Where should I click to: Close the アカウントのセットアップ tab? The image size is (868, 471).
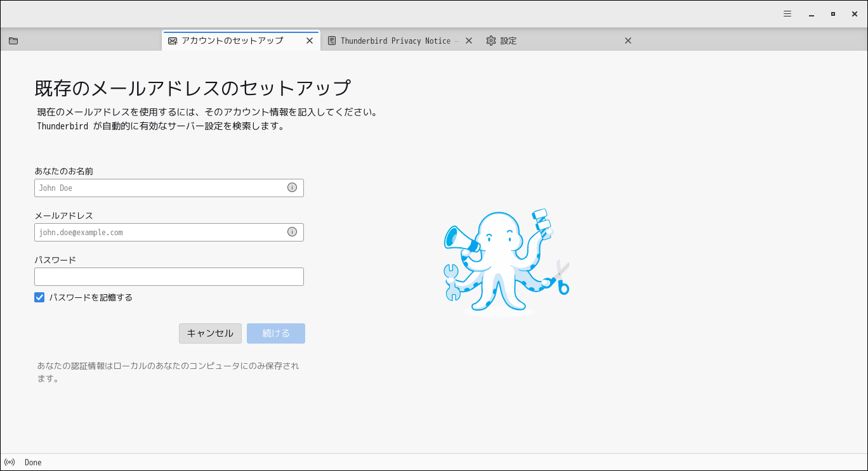310,41
